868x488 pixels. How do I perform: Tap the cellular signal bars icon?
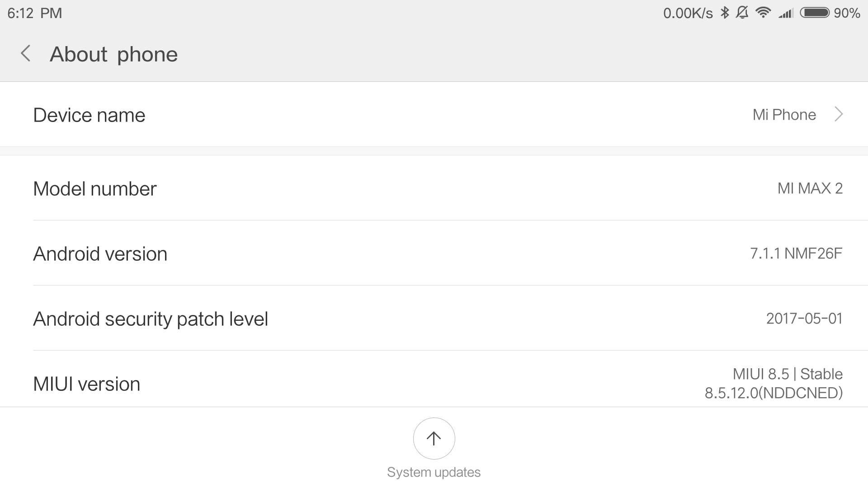(x=786, y=13)
